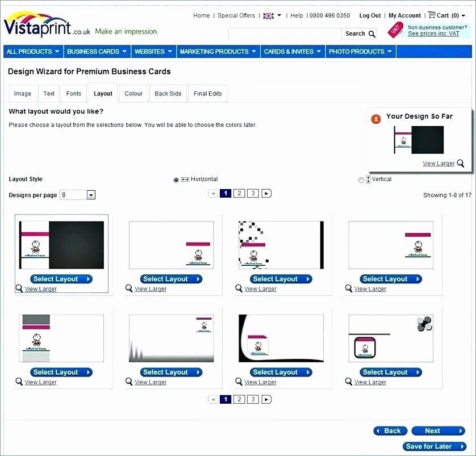Click magnifier icon under first layout
The width and height of the screenshot is (476, 456).
point(19,288)
